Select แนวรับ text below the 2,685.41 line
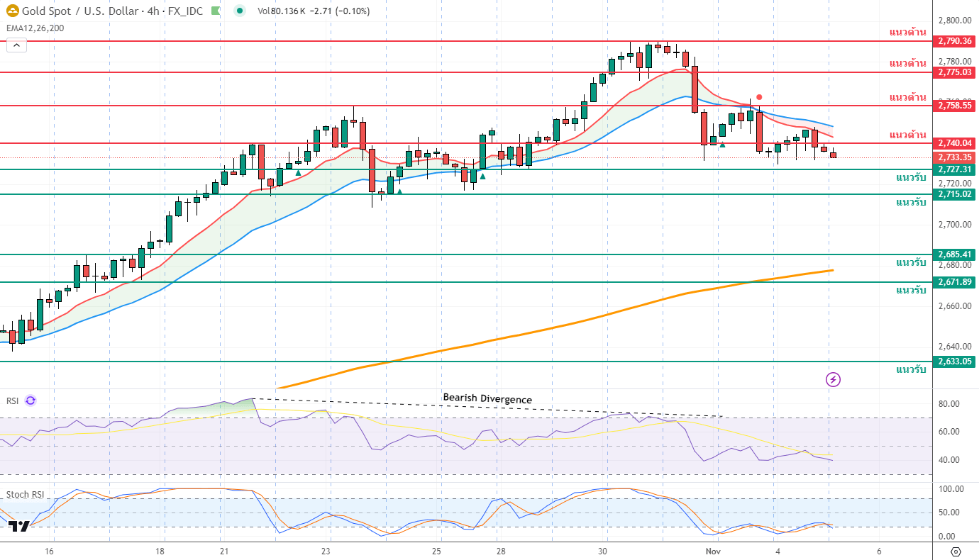The height and width of the screenshot is (560, 979). pyautogui.click(x=911, y=262)
